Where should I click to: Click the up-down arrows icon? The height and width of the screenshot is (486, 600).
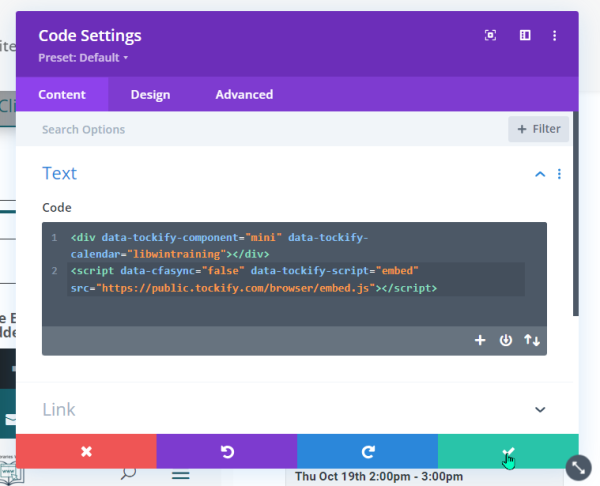tap(532, 340)
